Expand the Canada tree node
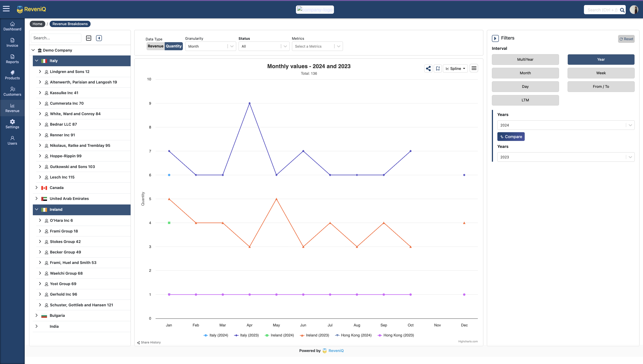The width and height of the screenshot is (643, 364). (37, 187)
